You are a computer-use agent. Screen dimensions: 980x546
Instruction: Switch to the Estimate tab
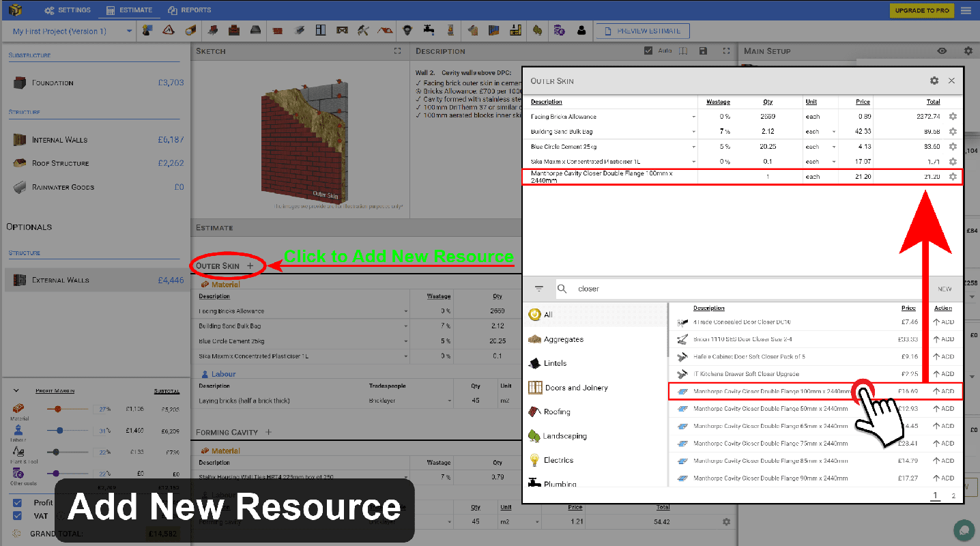[130, 10]
